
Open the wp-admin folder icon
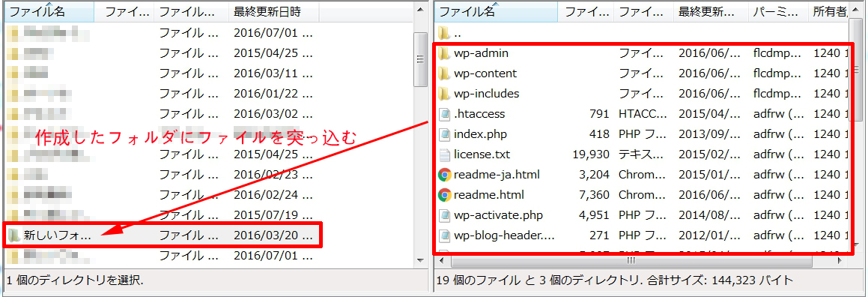pyautogui.click(x=444, y=53)
